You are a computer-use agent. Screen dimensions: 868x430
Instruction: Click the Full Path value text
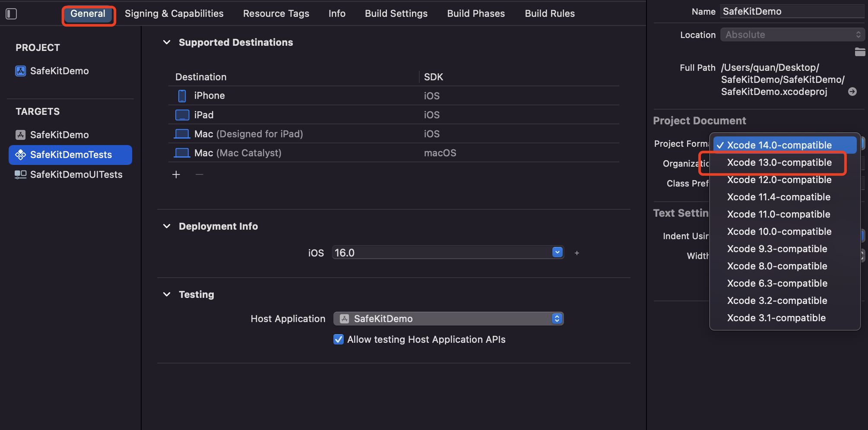point(782,79)
